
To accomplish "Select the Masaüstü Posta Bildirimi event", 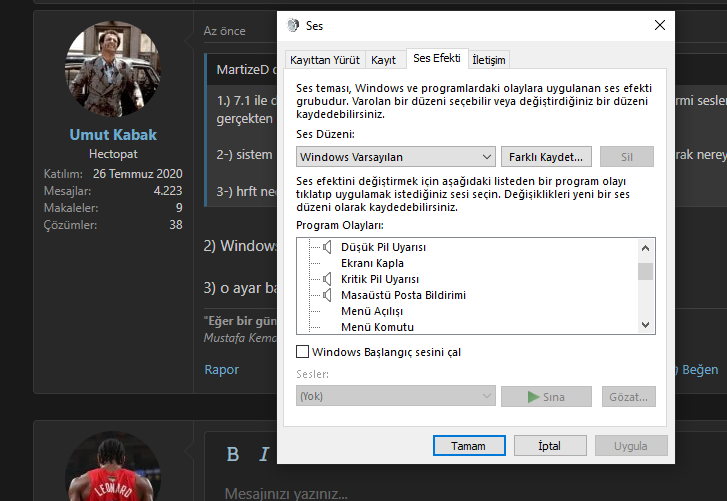I will click(403, 295).
